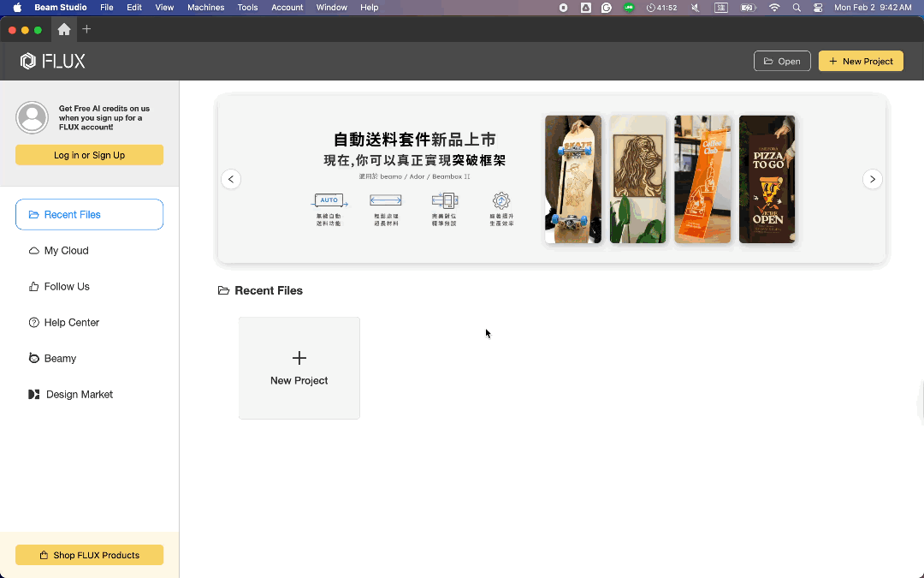Image resolution: width=924 pixels, height=578 pixels.
Task: Click the banner headline 自動送料套件新品上市
Action: [415, 140]
